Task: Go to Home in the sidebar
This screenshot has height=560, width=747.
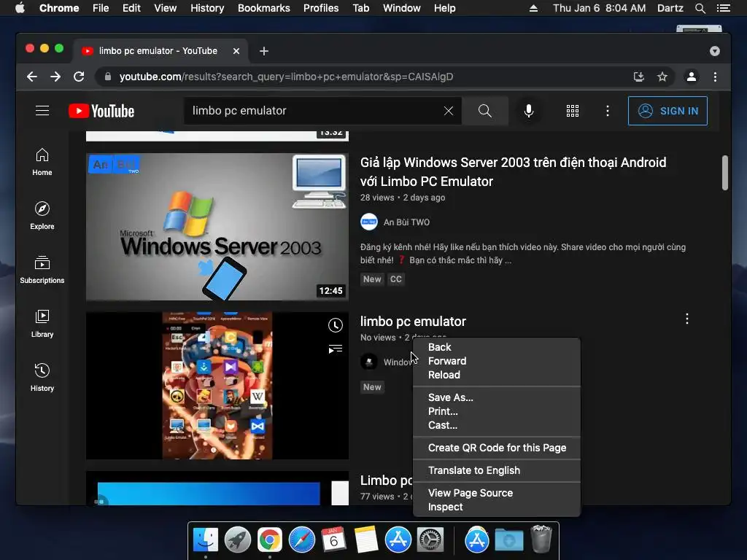Action: pyautogui.click(x=42, y=163)
